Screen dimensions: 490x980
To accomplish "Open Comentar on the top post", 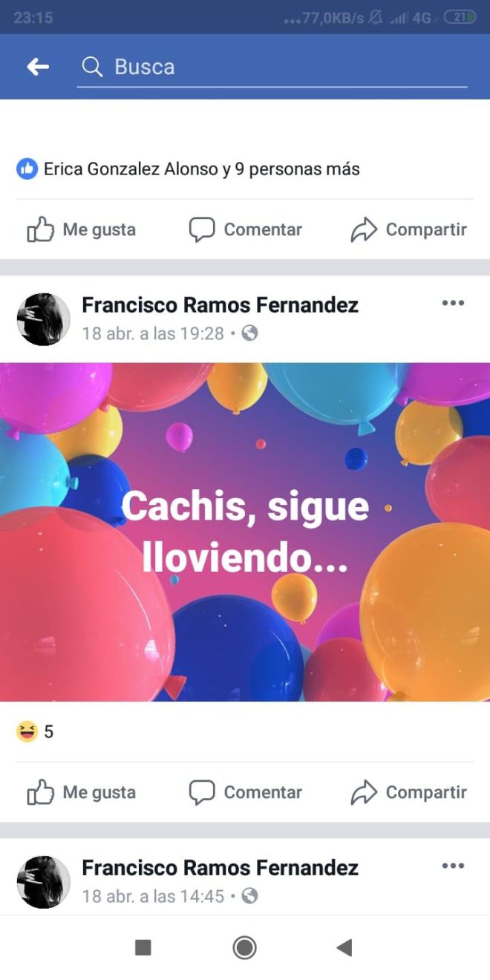I will click(x=245, y=229).
